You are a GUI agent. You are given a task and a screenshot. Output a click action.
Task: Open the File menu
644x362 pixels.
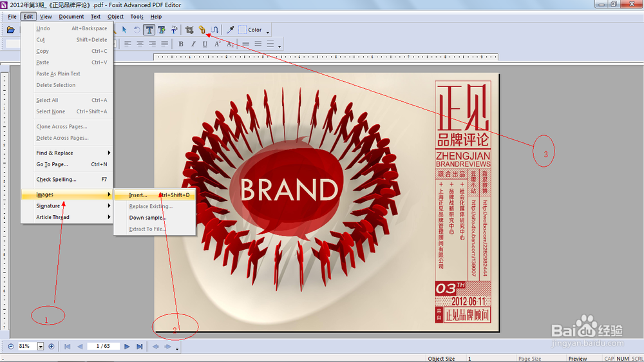coord(12,17)
